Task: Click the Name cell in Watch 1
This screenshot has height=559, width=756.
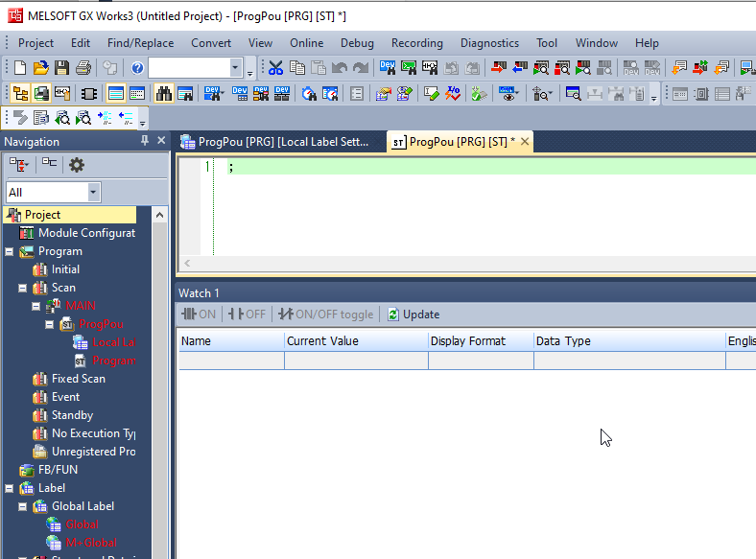Action: 231,361
